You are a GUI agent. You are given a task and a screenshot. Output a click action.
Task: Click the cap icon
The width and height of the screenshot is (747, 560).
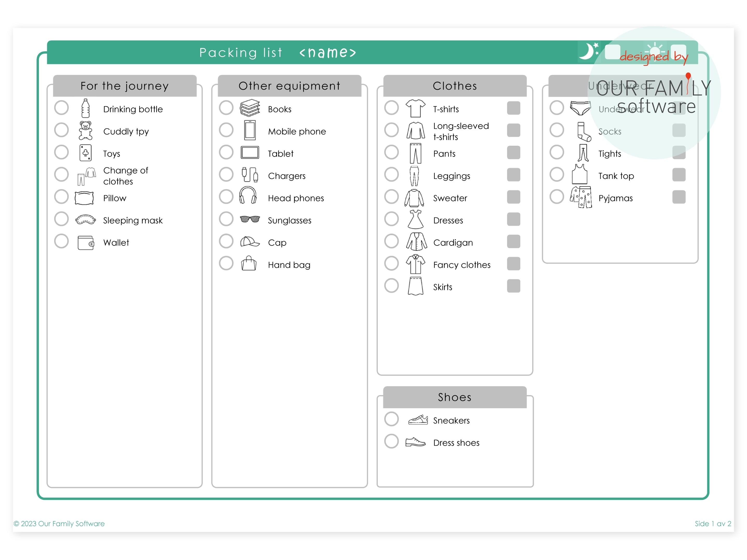pyautogui.click(x=250, y=242)
